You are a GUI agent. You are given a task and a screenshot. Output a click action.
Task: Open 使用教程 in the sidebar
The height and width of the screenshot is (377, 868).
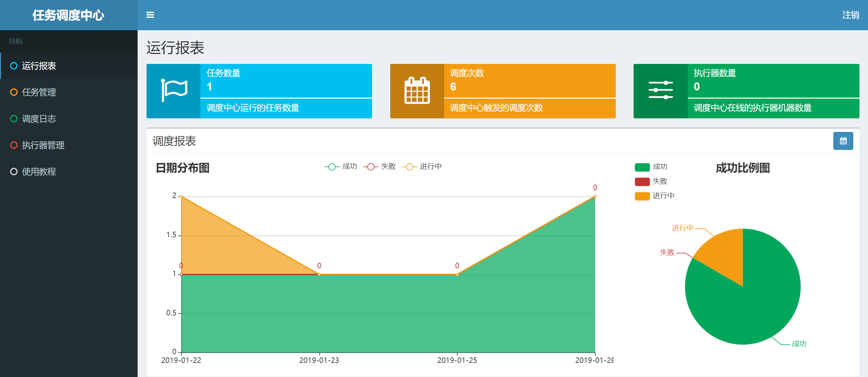point(39,171)
